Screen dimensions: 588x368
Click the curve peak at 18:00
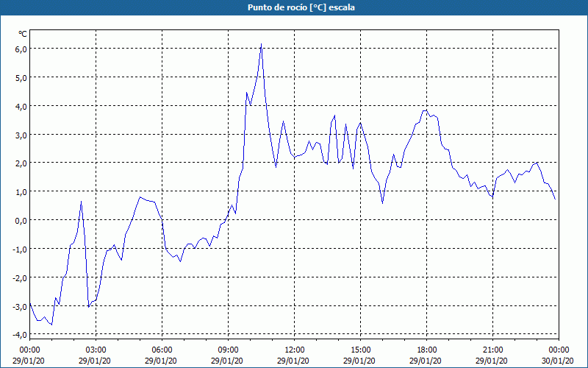pyautogui.click(x=425, y=110)
